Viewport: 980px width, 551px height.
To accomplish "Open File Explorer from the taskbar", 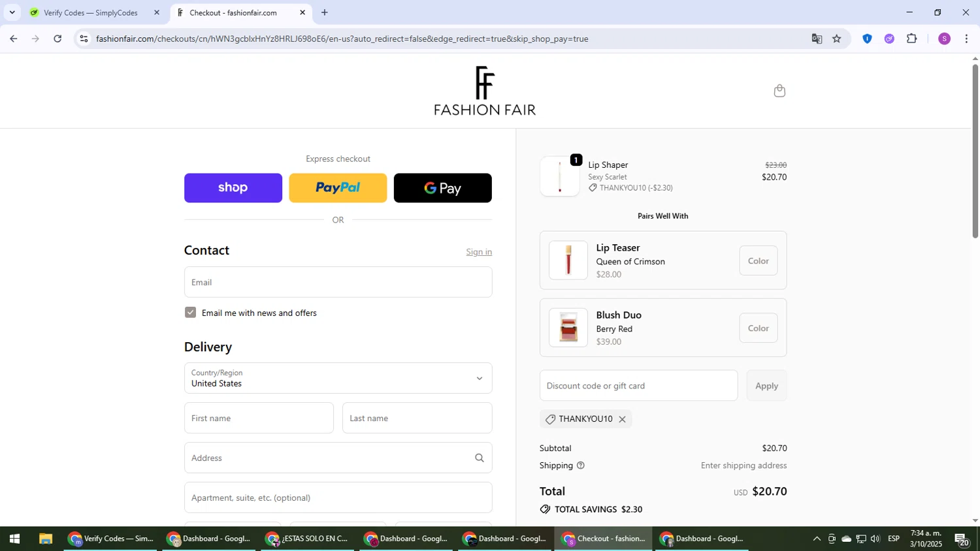I will pyautogui.click(x=45, y=539).
